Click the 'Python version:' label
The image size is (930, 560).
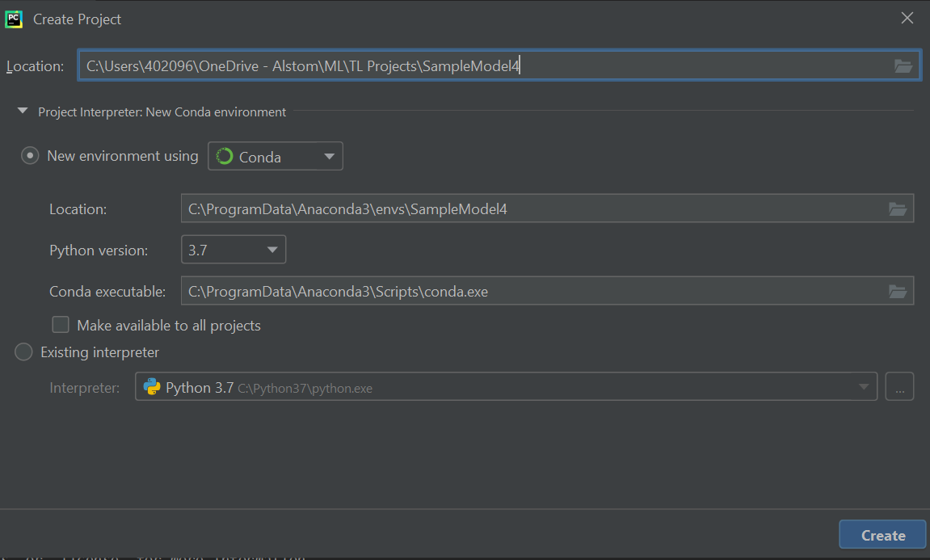(99, 251)
